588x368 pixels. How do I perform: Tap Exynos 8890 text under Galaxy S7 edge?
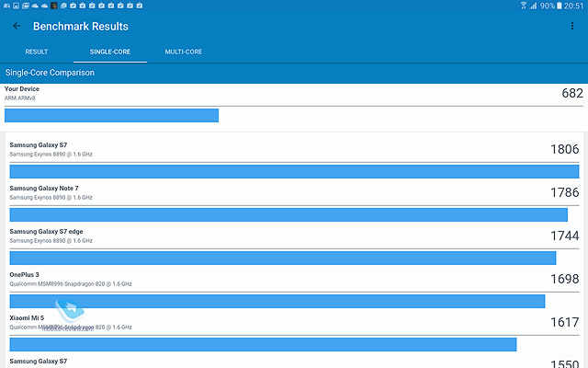click(x=51, y=241)
